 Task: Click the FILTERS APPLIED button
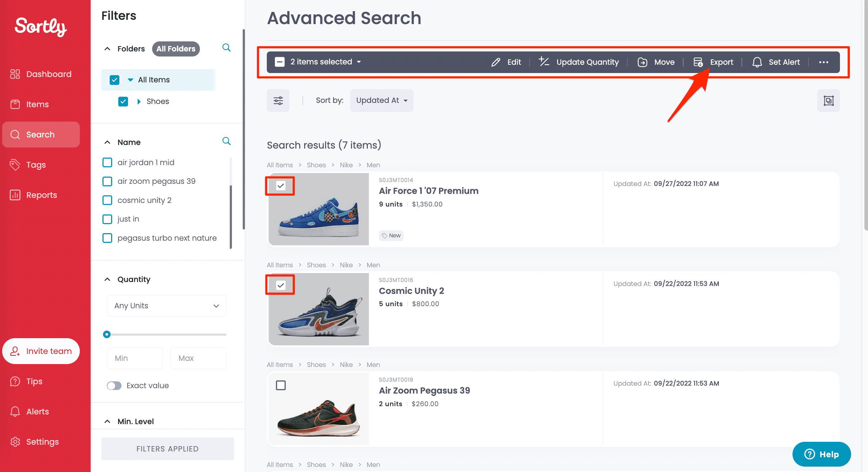click(168, 449)
